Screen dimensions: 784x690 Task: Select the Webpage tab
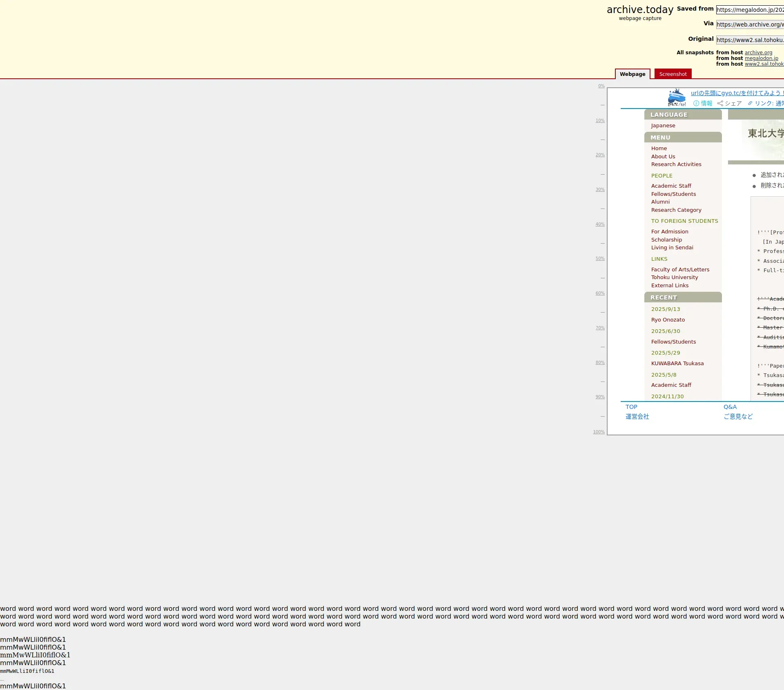[x=632, y=74]
